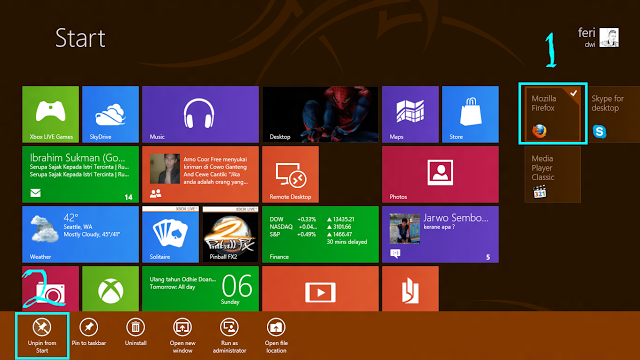640x360 pixels.
Task: Open the People tile with Amo Coor post
Action: pyautogui.click(x=200, y=174)
